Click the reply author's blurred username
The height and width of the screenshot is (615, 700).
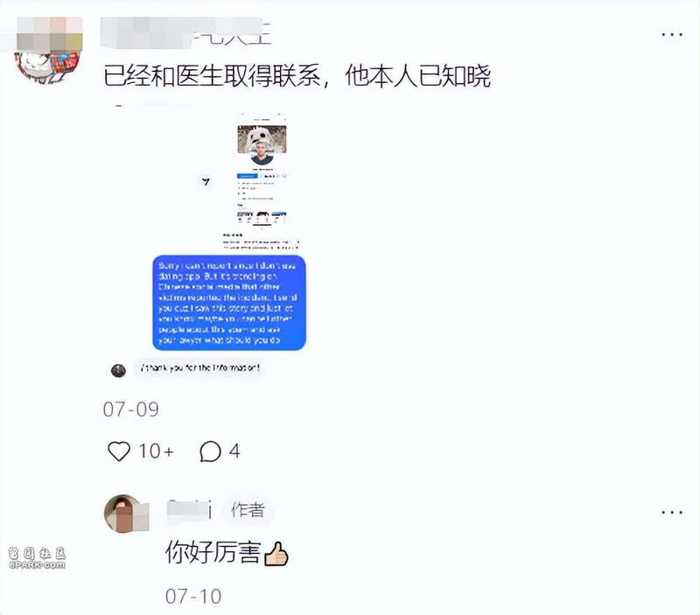point(189,510)
